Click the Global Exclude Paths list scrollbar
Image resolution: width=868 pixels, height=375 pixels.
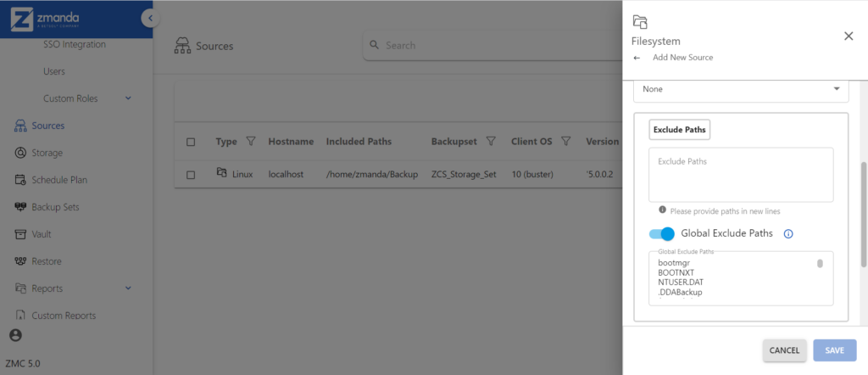click(x=820, y=264)
